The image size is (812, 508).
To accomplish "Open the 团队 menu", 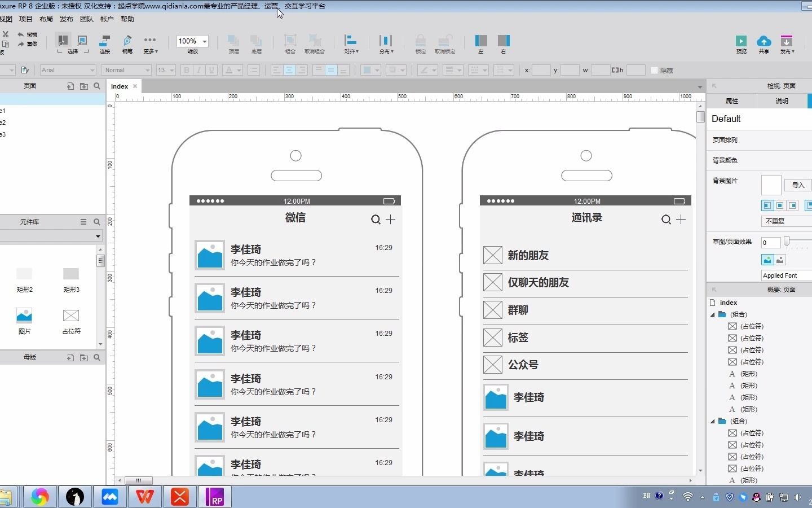I will [87, 19].
